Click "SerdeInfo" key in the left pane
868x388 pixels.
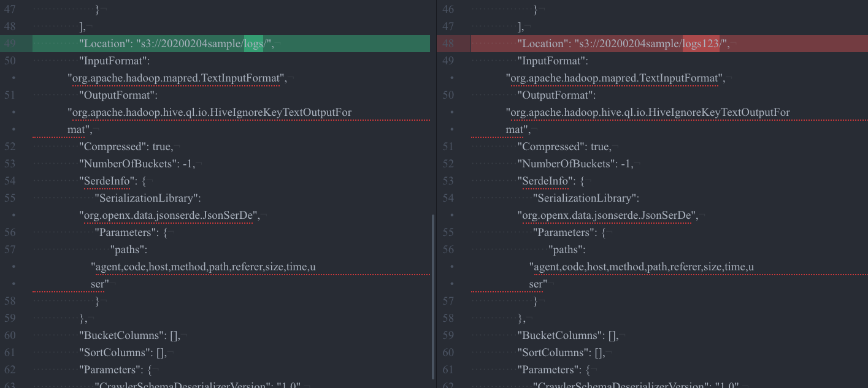tap(108, 181)
